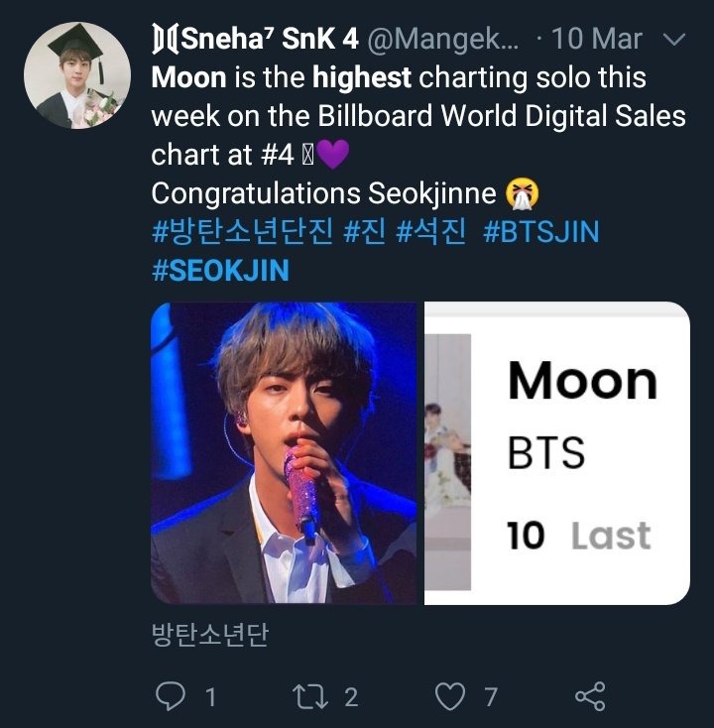Click the like count number 7
Viewport: 714px width, 728px height.
coord(490,696)
